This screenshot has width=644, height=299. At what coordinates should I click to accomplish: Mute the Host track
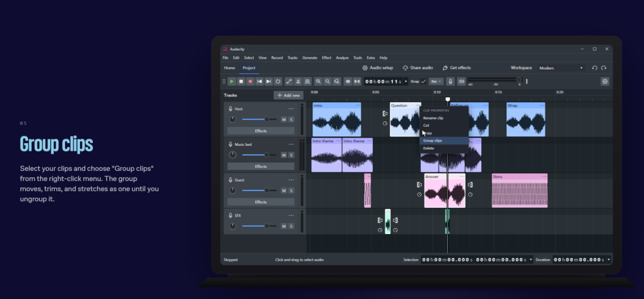pyautogui.click(x=284, y=120)
